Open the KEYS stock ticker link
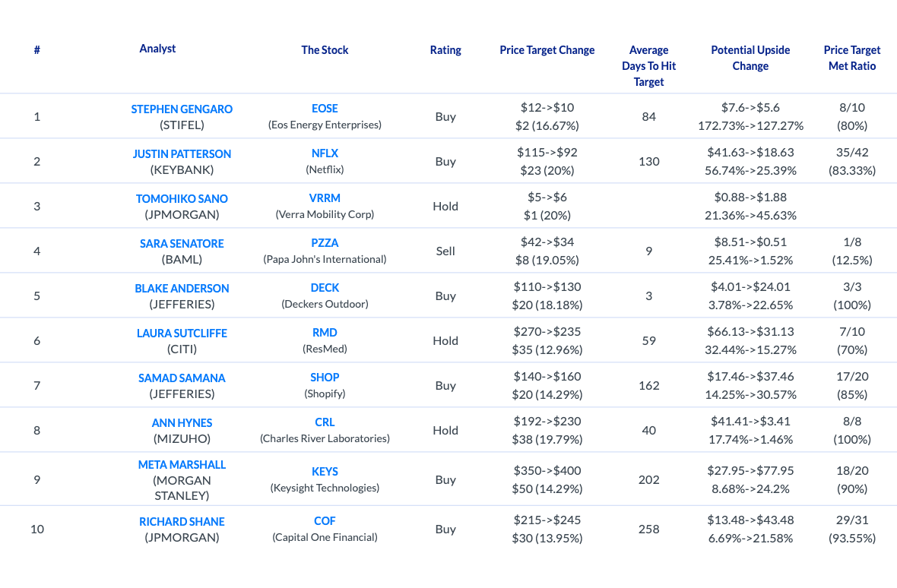The image size is (897, 588). tap(325, 472)
